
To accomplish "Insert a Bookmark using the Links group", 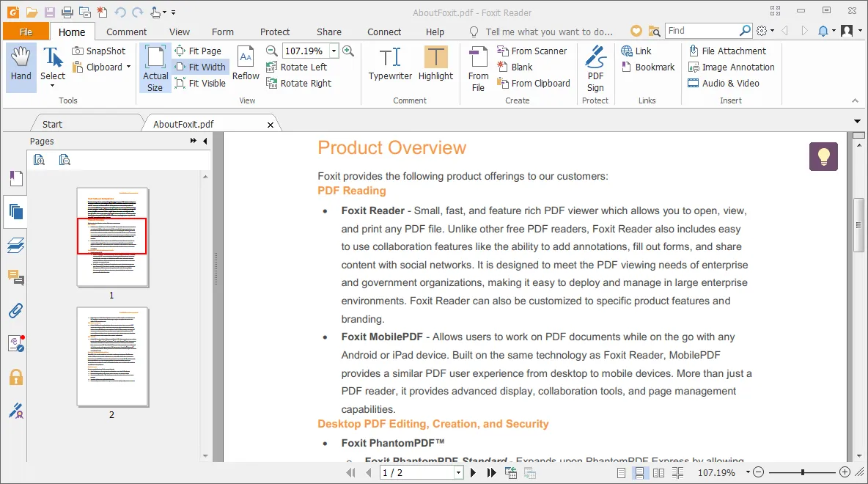I will pyautogui.click(x=648, y=67).
